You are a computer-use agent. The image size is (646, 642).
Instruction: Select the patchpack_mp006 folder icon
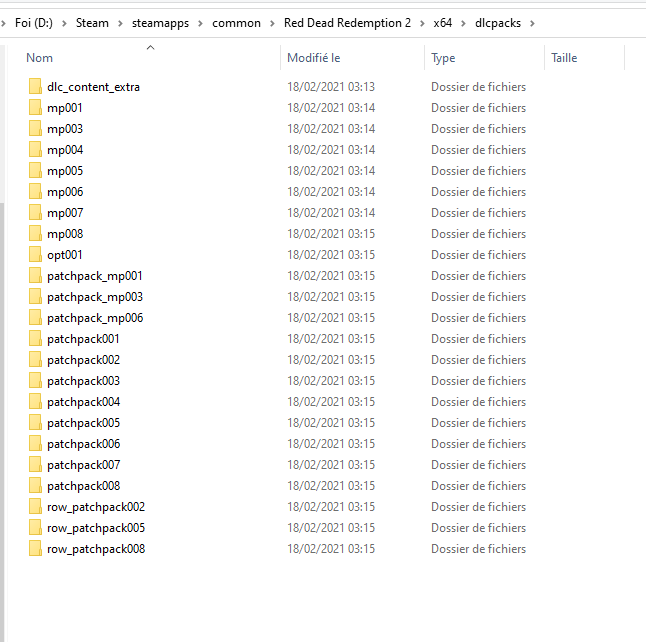[x=35, y=318]
